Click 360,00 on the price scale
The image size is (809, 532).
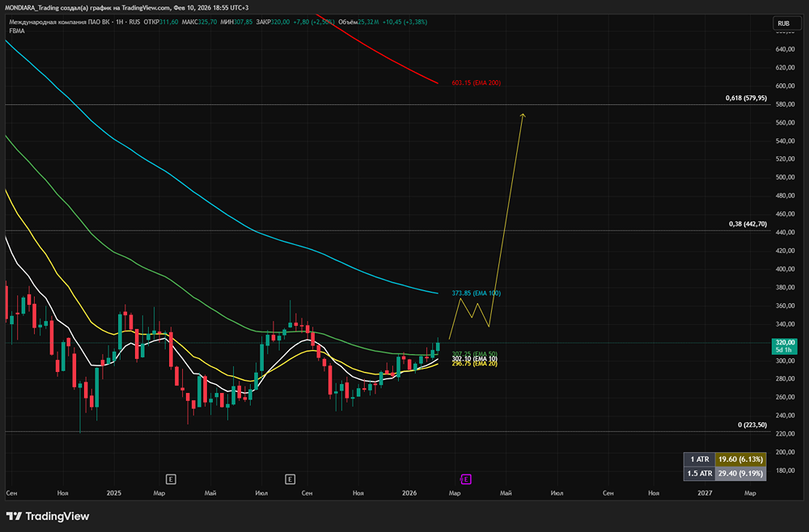tap(785, 306)
